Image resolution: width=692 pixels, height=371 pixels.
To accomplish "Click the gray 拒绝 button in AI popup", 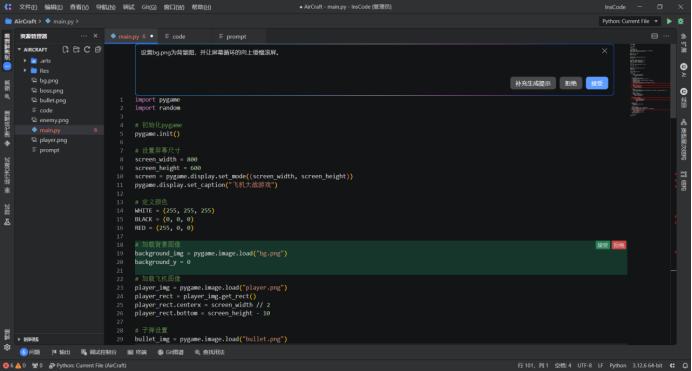I will (x=571, y=83).
